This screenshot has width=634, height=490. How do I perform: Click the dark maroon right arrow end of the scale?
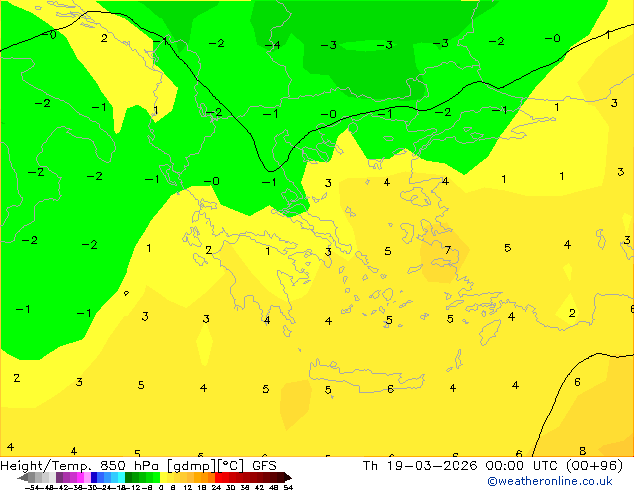pos(287,477)
